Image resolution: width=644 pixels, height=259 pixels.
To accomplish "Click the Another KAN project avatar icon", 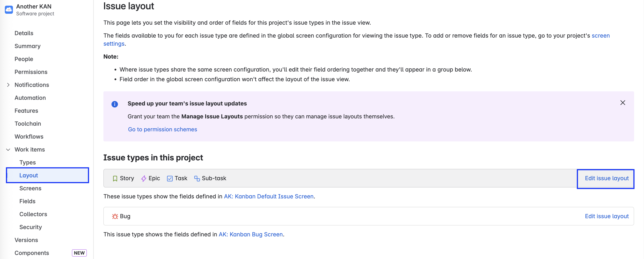I will click(x=9, y=10).
